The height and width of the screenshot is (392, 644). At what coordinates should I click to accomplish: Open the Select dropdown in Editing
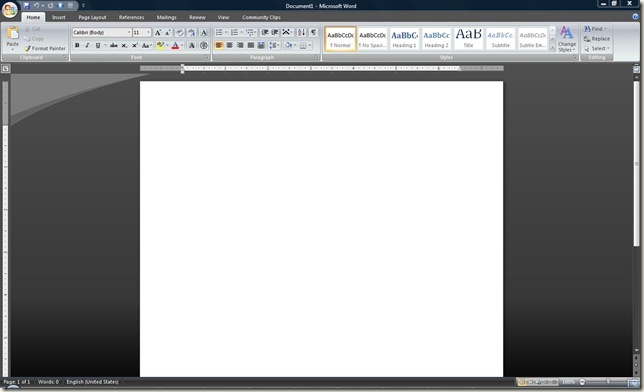[597, 48]
